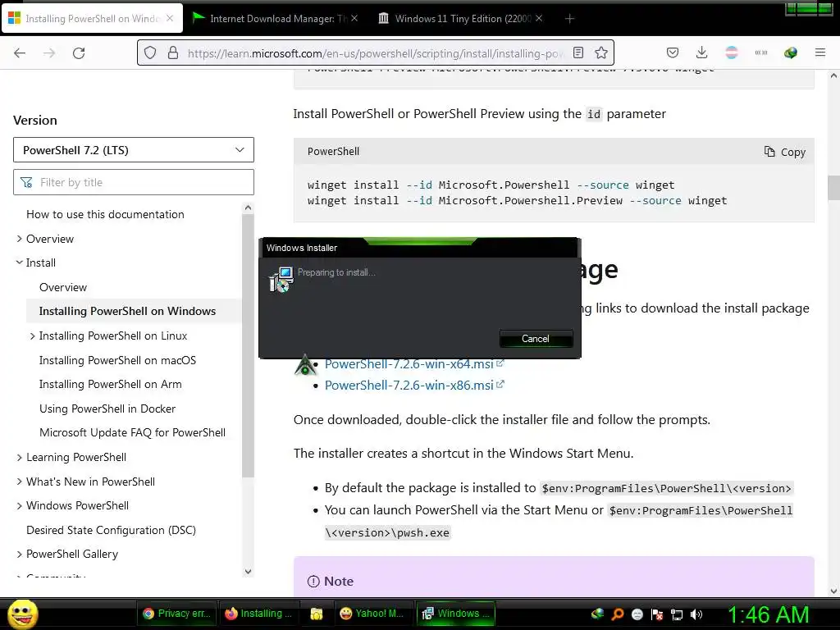Close the Windows 11 Tiny Edition tab

[539, 18]
